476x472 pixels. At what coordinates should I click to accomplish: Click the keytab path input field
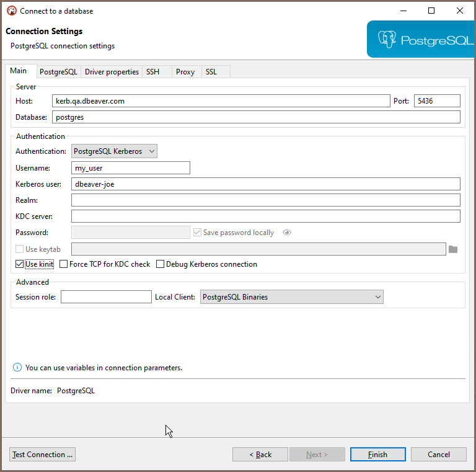click(x=258, y=249)
